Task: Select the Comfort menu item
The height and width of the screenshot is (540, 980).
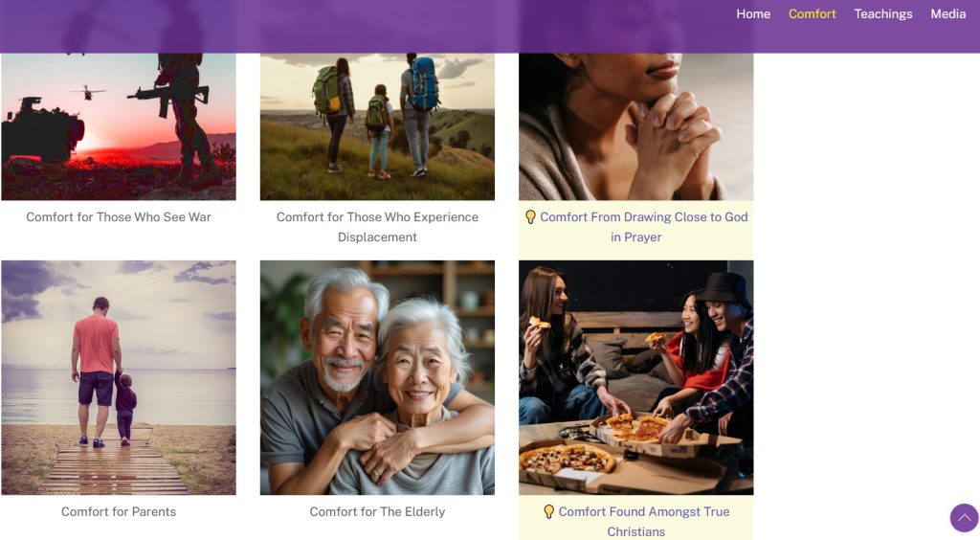Action: pos(812,13)
